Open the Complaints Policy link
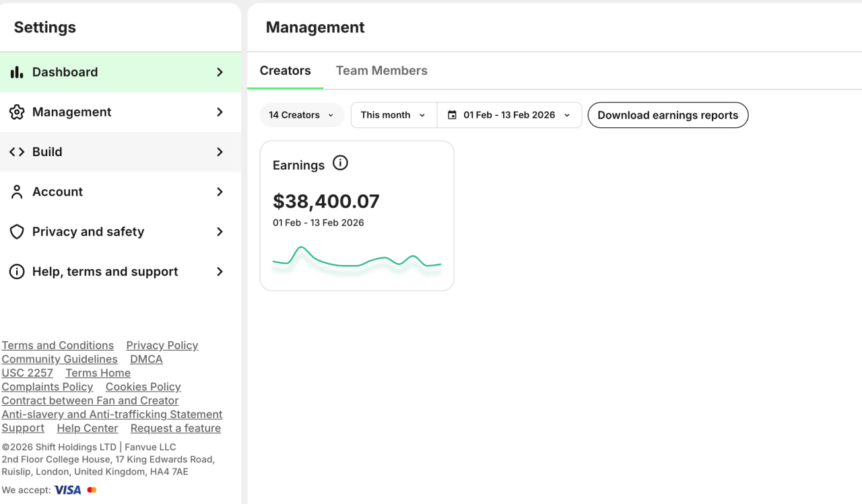This screenshot has height=504, width=862. (x=47, y=387)
